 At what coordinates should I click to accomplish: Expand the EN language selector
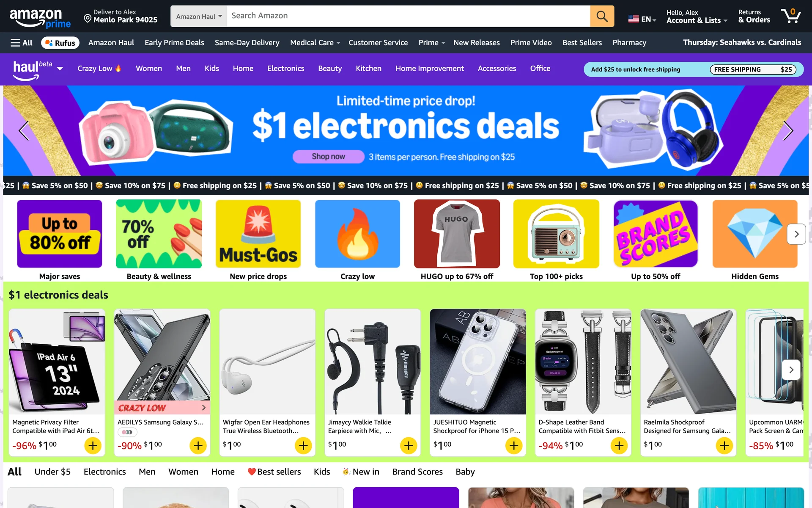[642, 19]
